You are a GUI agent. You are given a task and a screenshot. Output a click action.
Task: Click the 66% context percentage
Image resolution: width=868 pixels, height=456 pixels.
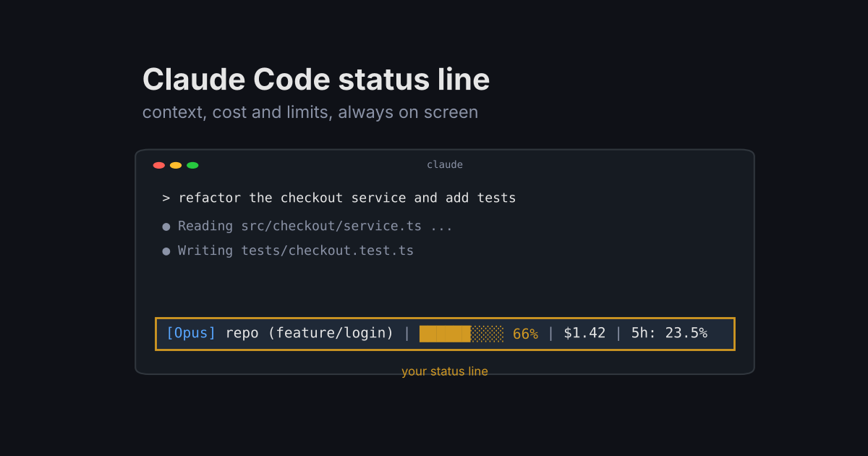point(525,334)
